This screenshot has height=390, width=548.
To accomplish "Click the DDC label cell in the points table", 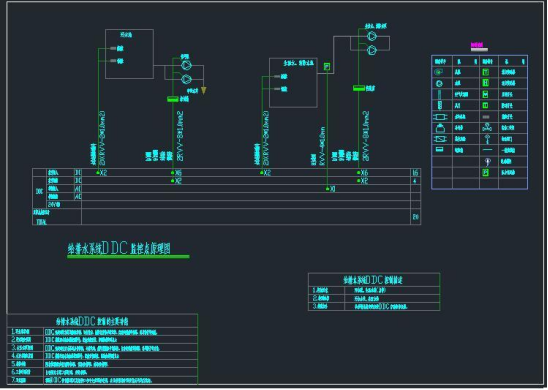I will (39, 192).
